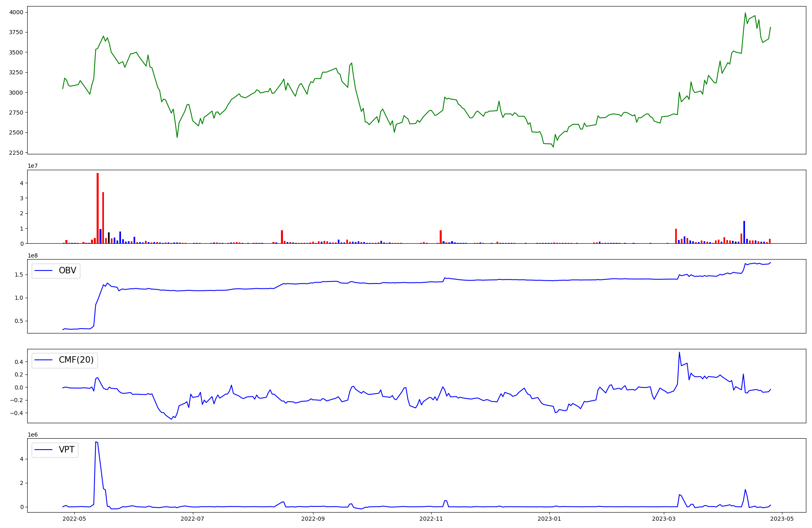Click the OBV legend blue line sample
This screenshot has height=528, width=812.
point(44,270)
